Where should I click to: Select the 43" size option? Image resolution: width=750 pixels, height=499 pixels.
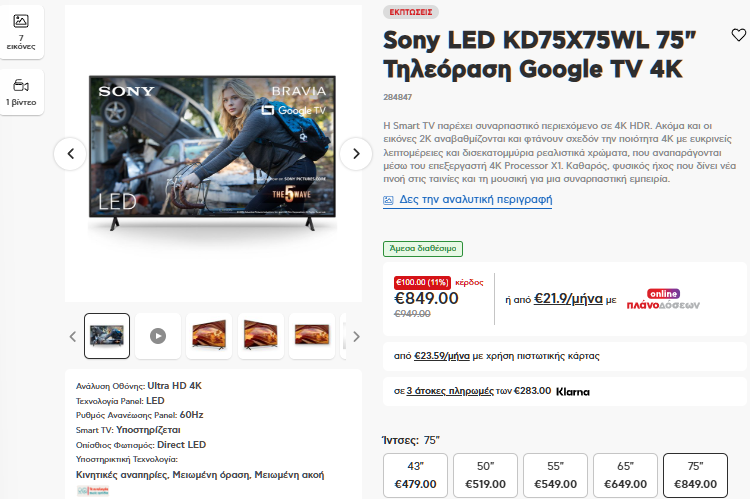pyautogui.click(x=415, y=475)
